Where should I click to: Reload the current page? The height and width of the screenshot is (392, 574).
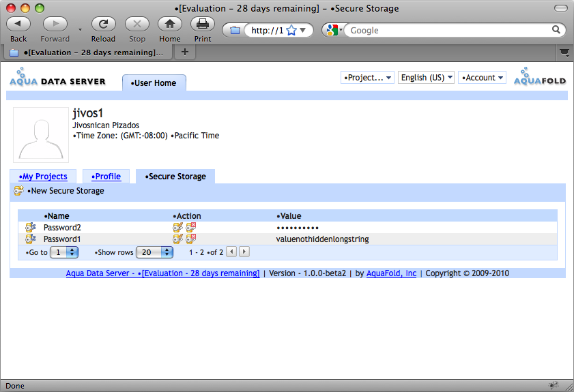tap(103, 24)
